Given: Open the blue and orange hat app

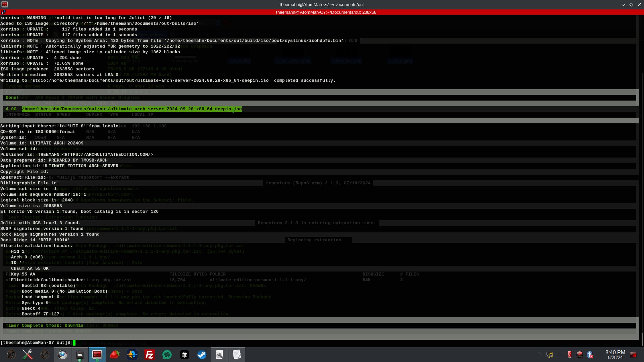Looking at the screenshot, I should coord(132,354).
